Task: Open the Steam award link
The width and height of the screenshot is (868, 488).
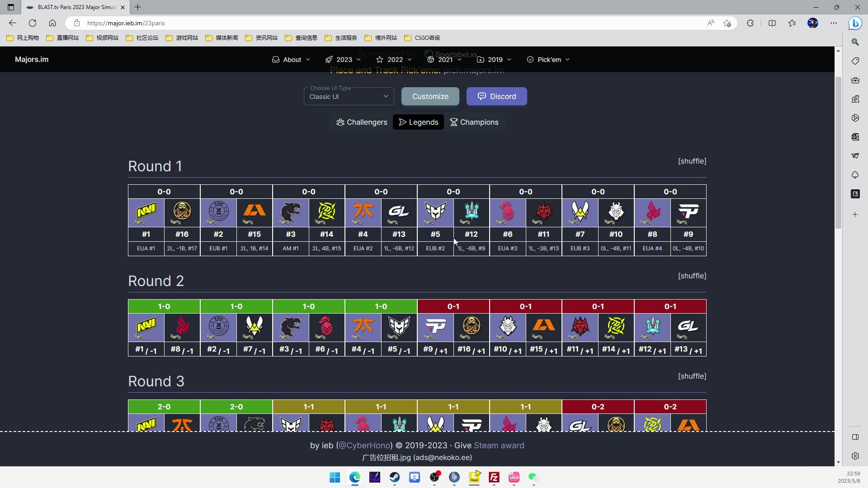Action: tap(499, 446)
